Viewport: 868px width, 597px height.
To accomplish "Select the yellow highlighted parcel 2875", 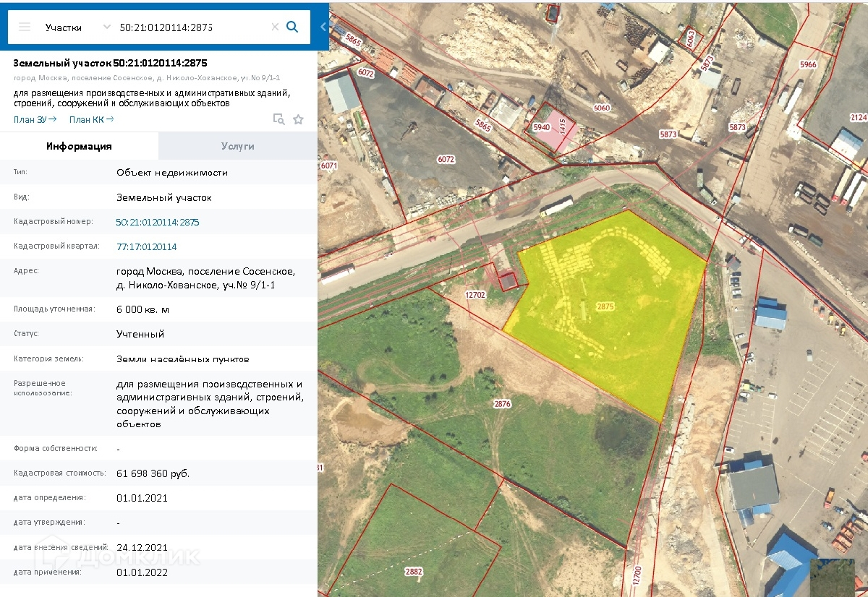I will click(605, 306).
